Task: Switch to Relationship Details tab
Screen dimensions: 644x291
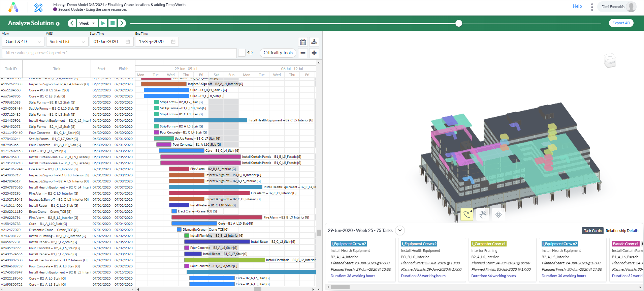Action: point(622,231)
